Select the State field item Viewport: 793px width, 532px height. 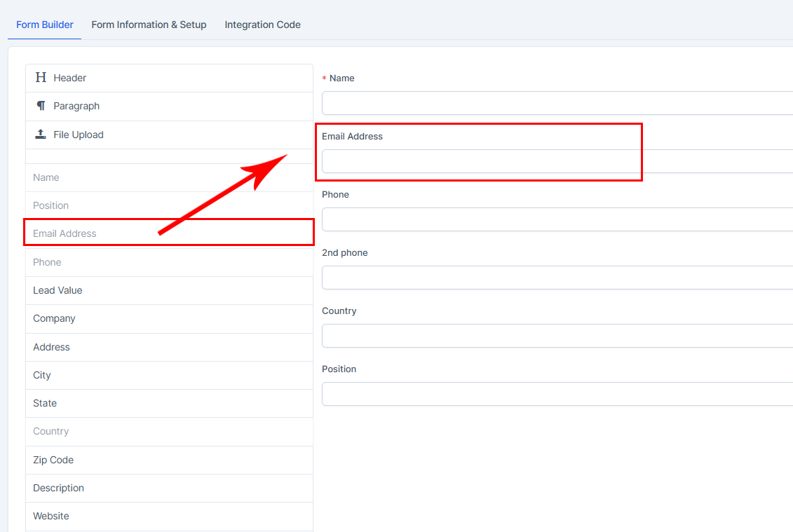[x=45, y=403]
